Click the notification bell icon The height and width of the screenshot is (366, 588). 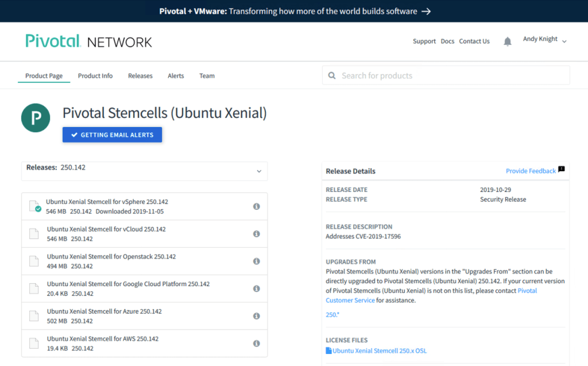pyautogui.click(x=507, y=41)
